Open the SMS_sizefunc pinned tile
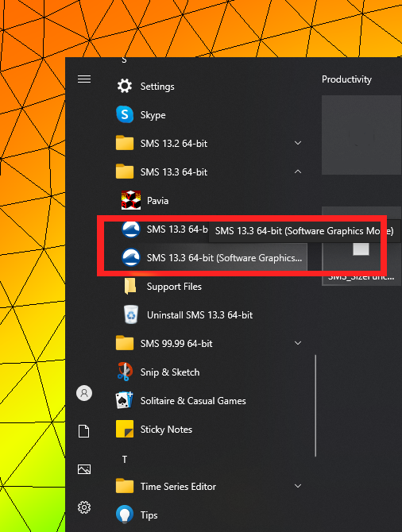402x532 pixels. (361, 246)
